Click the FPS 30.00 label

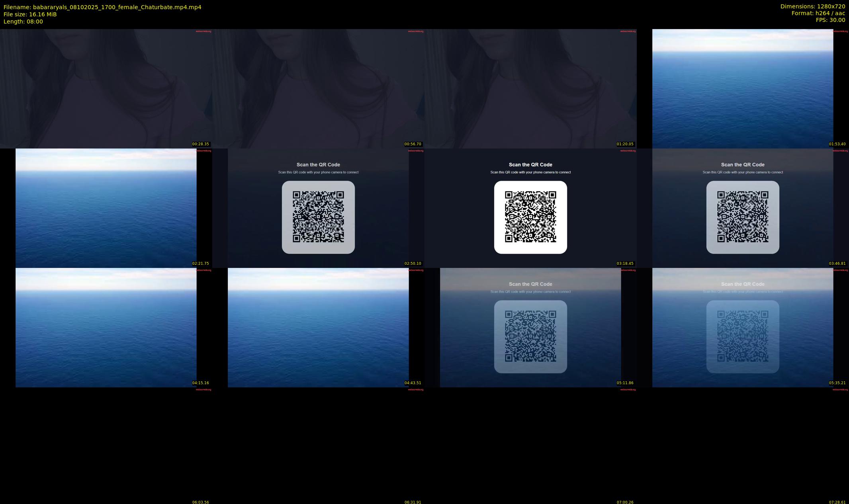click(830, 20)
